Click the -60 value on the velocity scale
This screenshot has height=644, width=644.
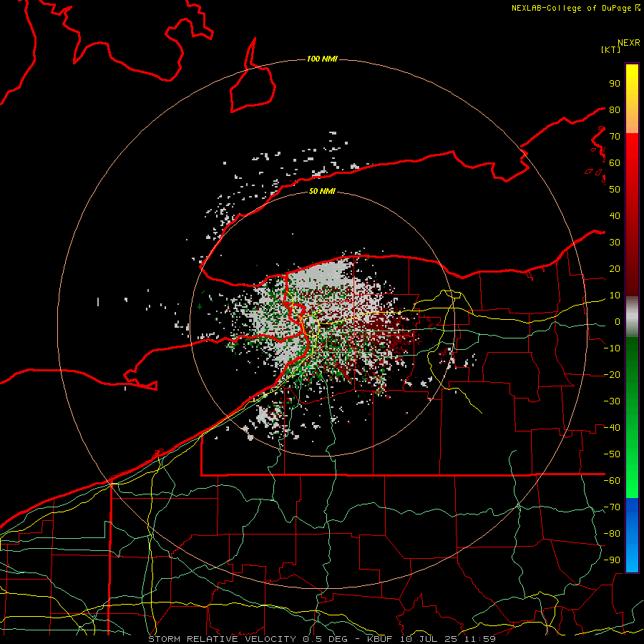[612, 481]
